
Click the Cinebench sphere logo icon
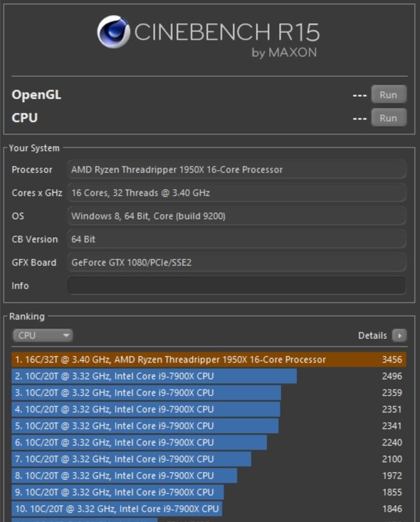click(113, 31)
